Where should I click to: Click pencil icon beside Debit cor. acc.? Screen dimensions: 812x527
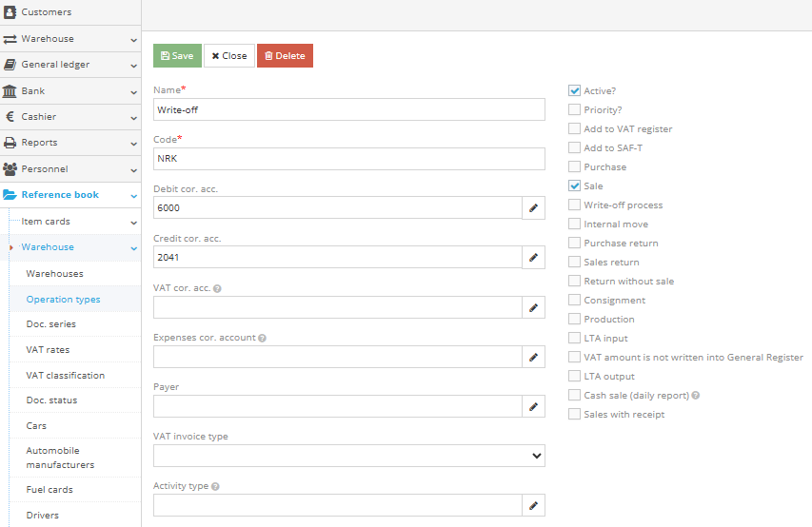click(x=533, y=208)
